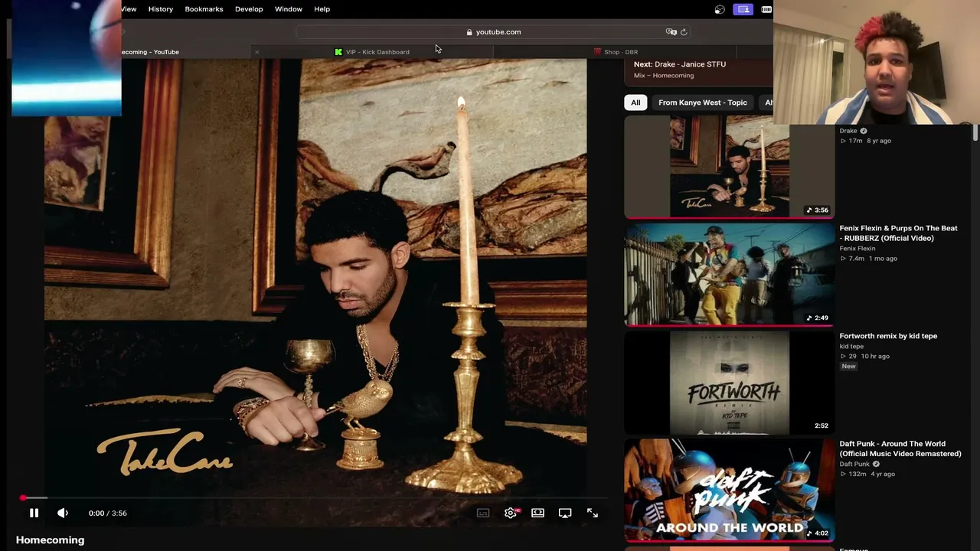Select the All filter chip

[x=635, y=103]
